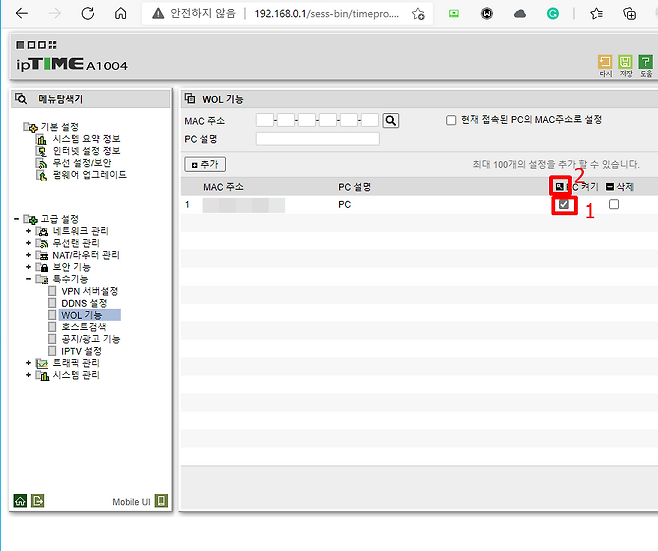658x551 pixels.
Task: Click the browser address bar URL
Action: click(x=326, y=14)
